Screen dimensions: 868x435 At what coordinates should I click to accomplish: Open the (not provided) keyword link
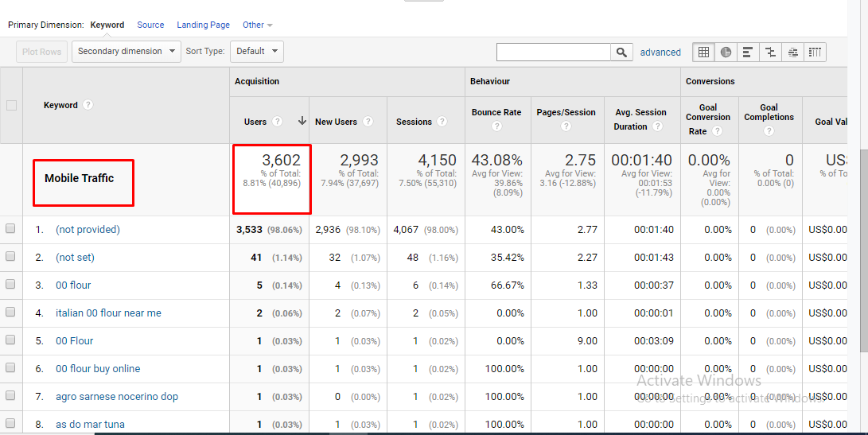point(88,229)
